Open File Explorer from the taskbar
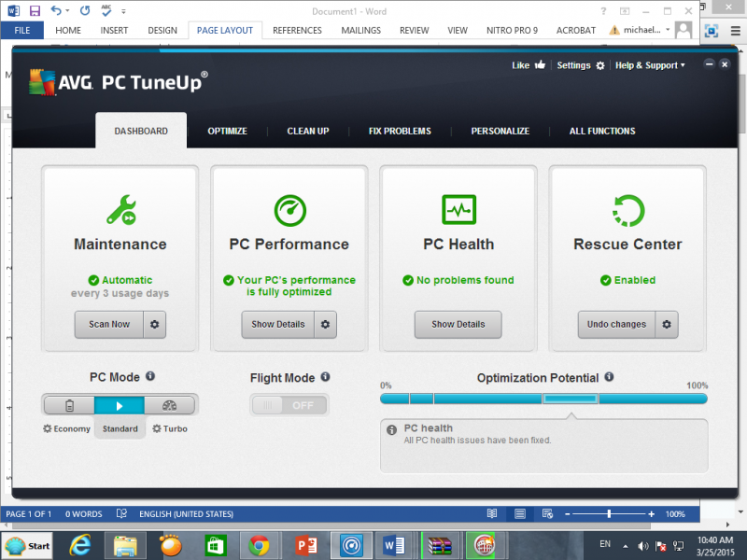 pos(125,546)
